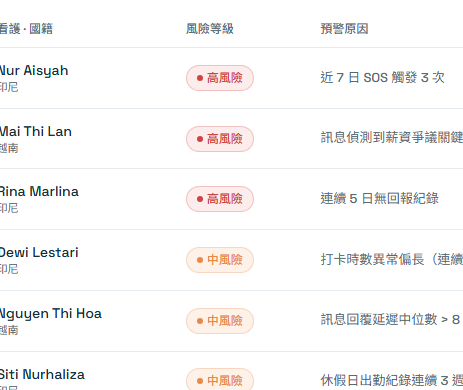
Task: Select the 打卡時數異常偏長 alert reason
Action: (x=392, y=259)
